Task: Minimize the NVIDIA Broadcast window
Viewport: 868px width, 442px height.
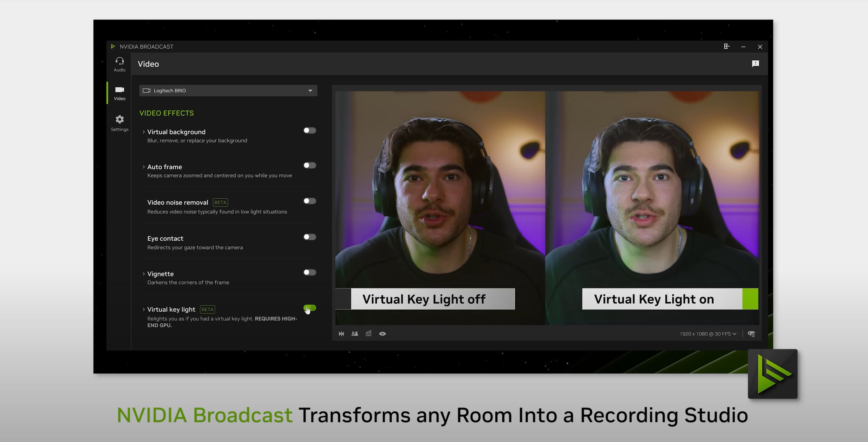Action: (743, 47)
